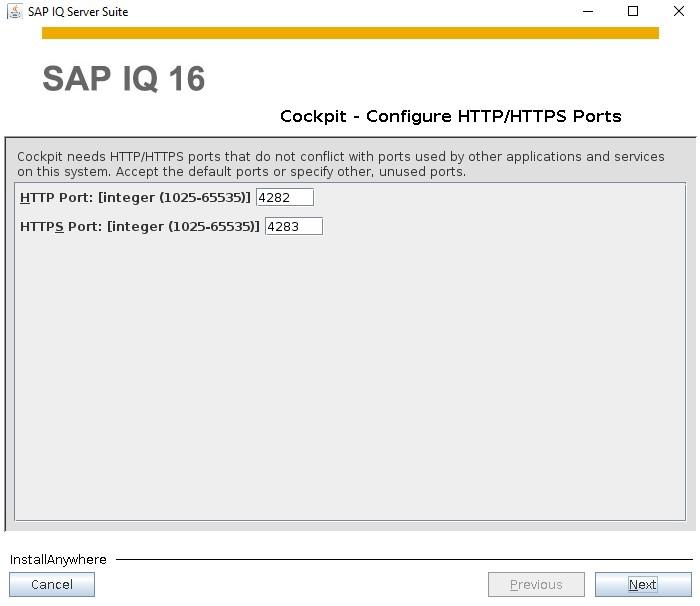Click the HTTPS Port input field
The image size is (700, 606).
pyautogui.click(x=294, y=226)
